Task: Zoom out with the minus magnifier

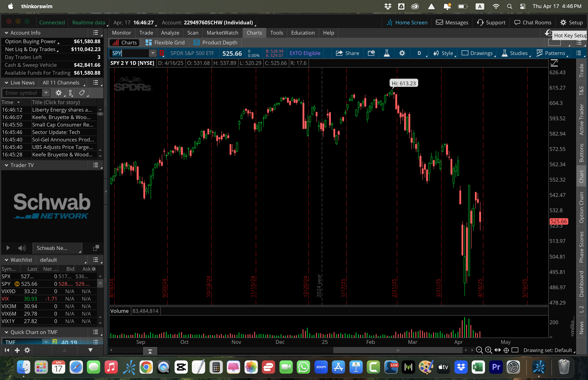Action: pos(479,350)
